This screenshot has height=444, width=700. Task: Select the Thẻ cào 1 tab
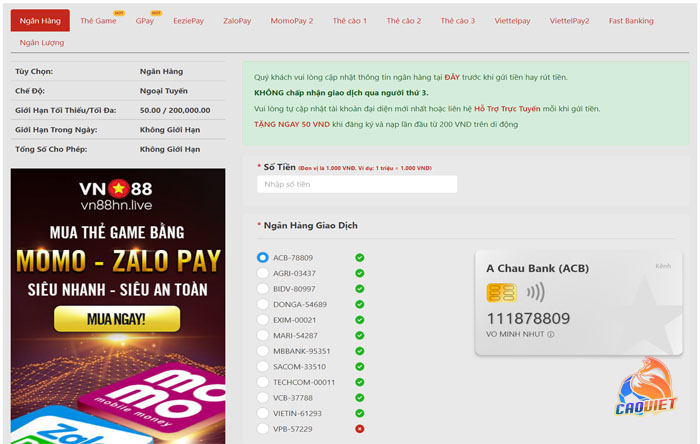[350, 21]
